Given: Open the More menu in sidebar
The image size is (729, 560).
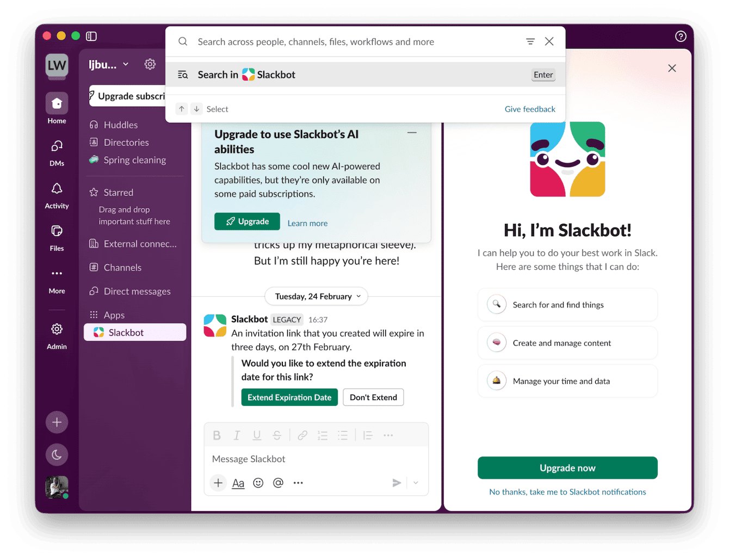Looking at the screenshot, I should click(x=57, y=280).
